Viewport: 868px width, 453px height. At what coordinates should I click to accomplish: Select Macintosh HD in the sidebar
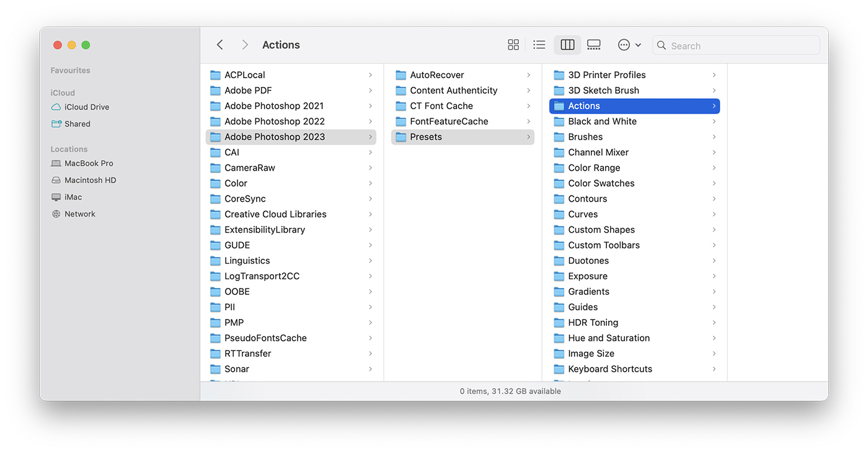point(84,180)
